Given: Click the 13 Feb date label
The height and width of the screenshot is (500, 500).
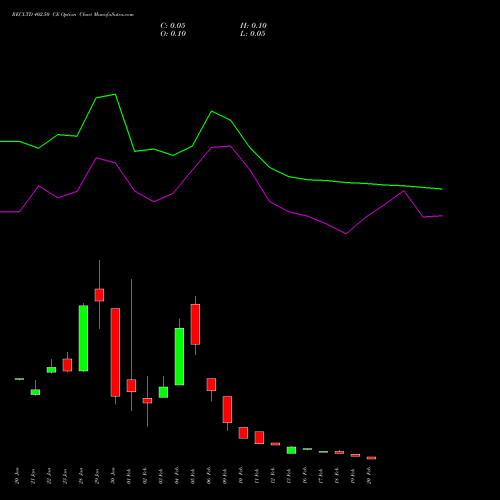Looking at the screenshot, I should tap(289, 476).
